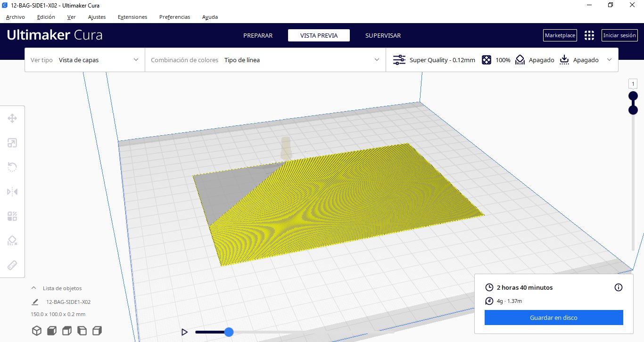Open the Edición menu
Viewport: 644px width, 342px height.
click(46, 17)
